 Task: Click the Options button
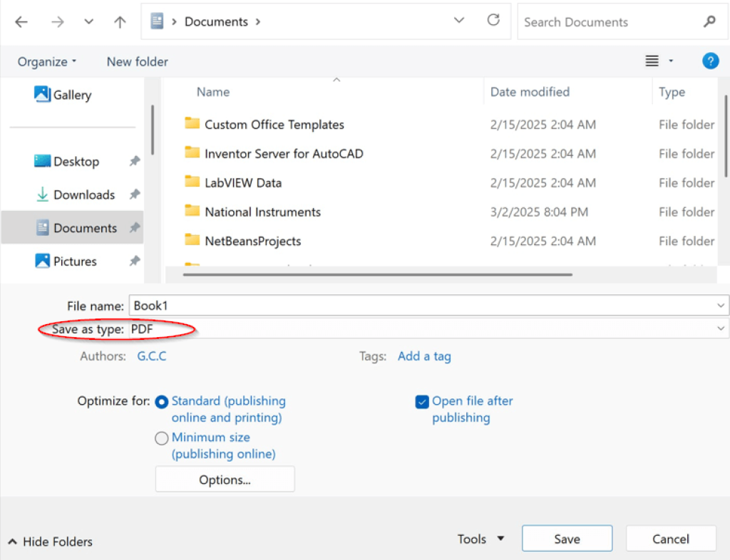[225, 479]
